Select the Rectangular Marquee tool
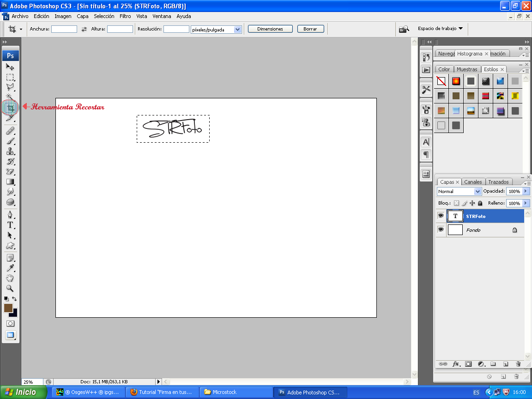 pyautogui.click(x=10, y=77)
